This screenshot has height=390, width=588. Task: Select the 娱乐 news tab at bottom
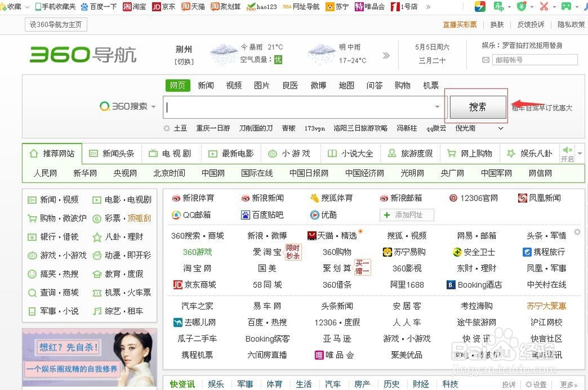pyautogui.click(x=216, y=384)
